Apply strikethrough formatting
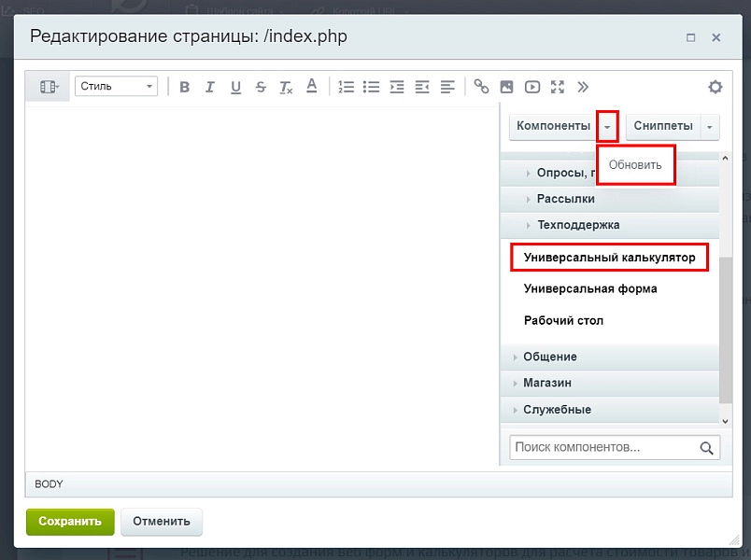 click(x=261, y=87)
